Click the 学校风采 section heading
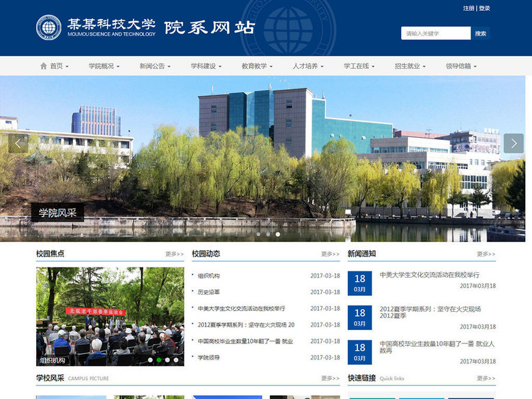Viewport: 532px width, 399px height. pos(50,378)
